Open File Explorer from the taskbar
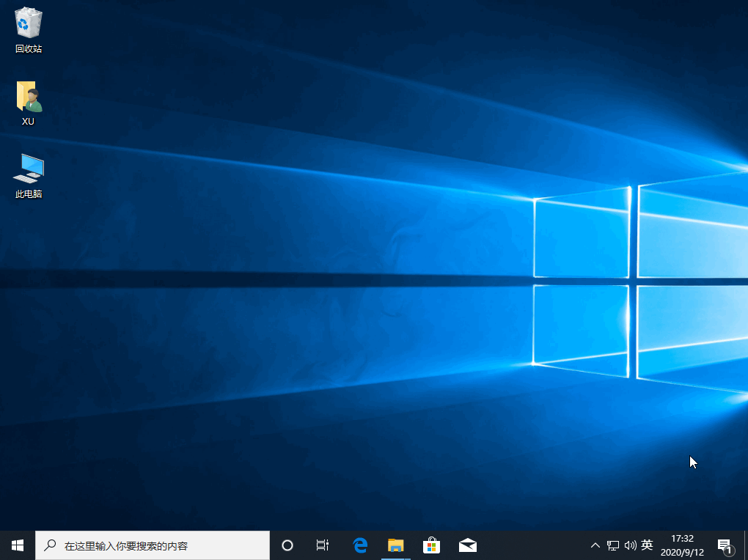This screenshot has width=748, height=560. 396,545
